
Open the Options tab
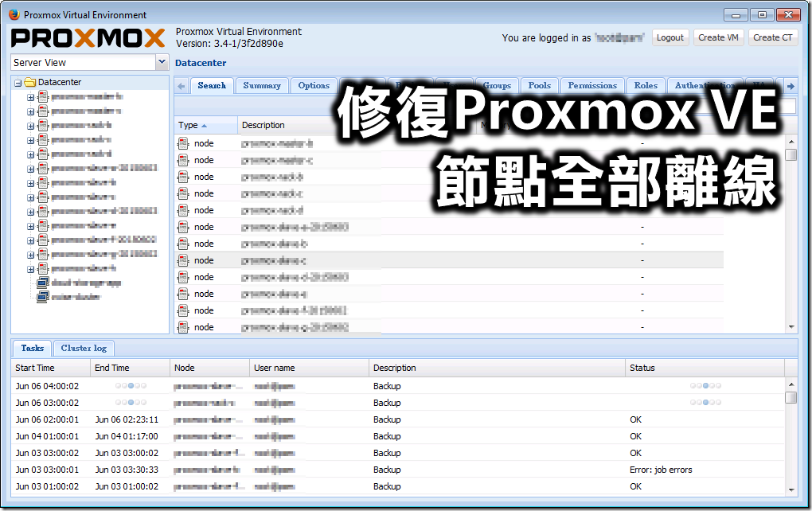pos(314,85)
